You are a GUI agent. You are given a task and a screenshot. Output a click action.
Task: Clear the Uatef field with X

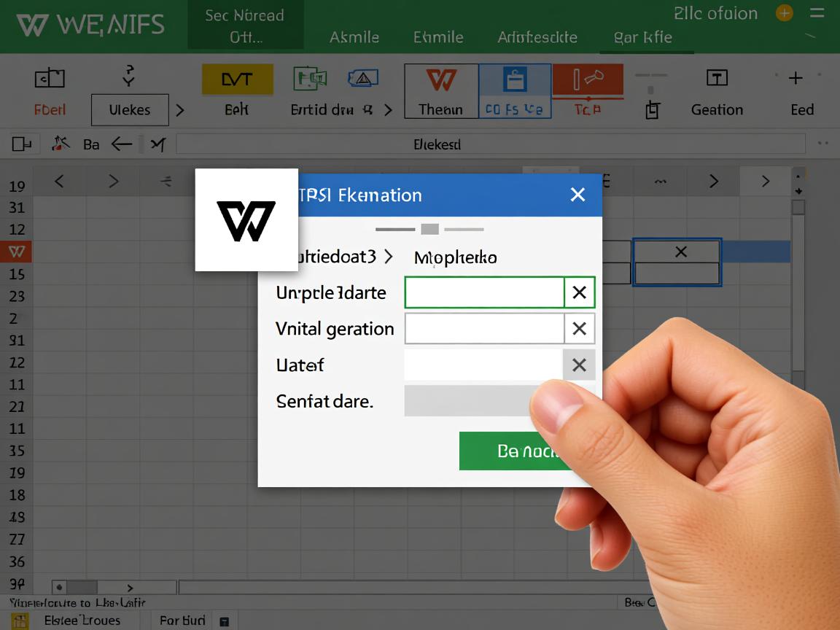[x=579, y=365]
